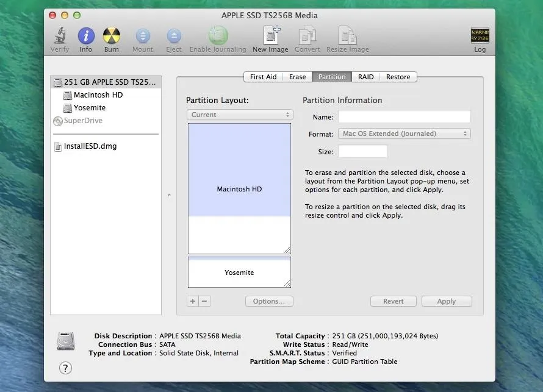Click the partition Size field
The width and height of the screenshot is (543, 392).
[363, 151]
